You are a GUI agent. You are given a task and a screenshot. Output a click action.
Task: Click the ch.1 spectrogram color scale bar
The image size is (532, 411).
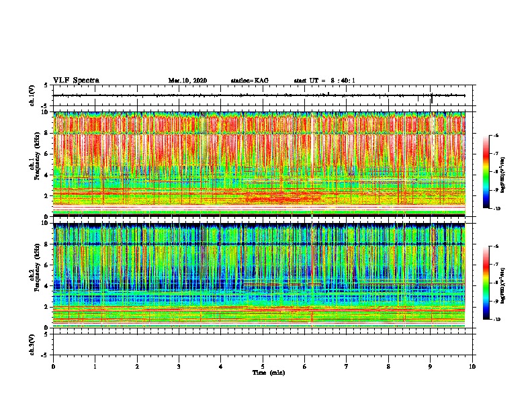[x=486, y=172]
